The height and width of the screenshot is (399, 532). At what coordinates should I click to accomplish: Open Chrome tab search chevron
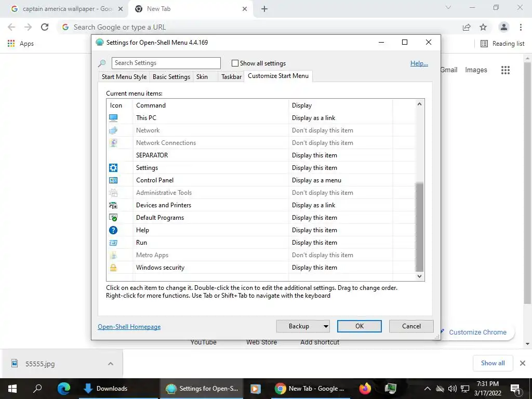(448, 8)
